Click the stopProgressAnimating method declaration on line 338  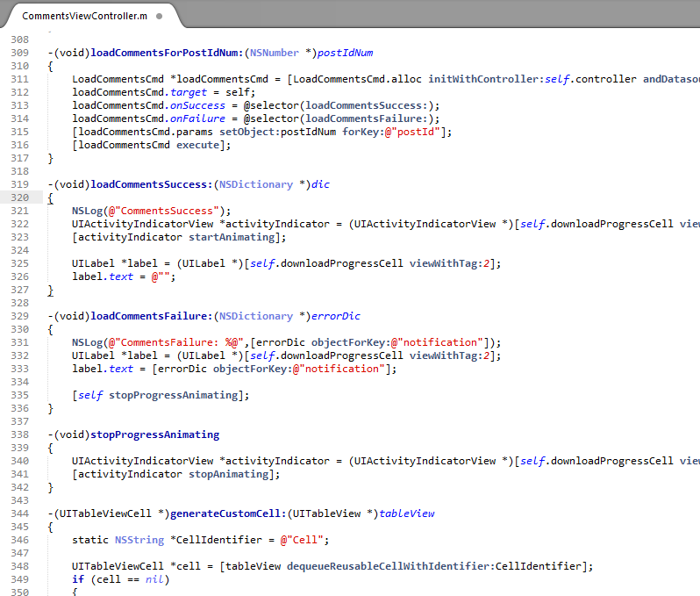(x=155, y=434)
